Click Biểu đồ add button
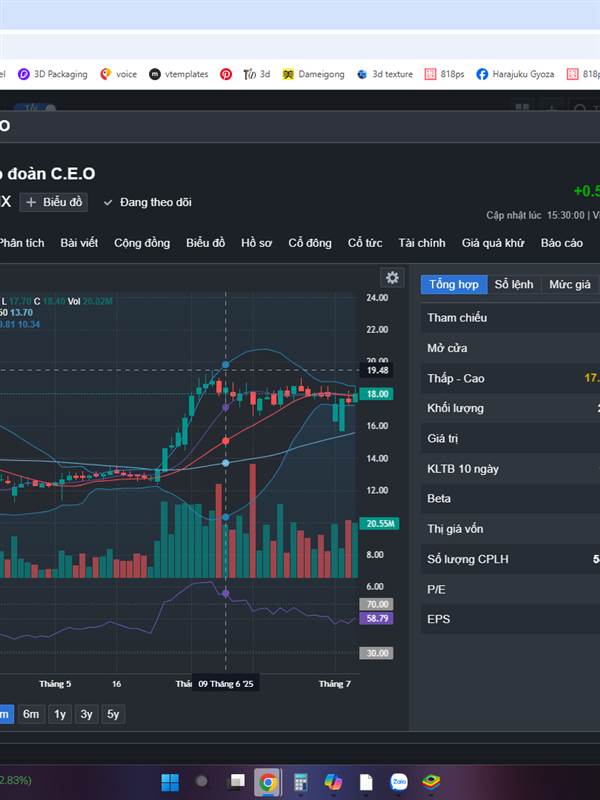 [54, 202]
